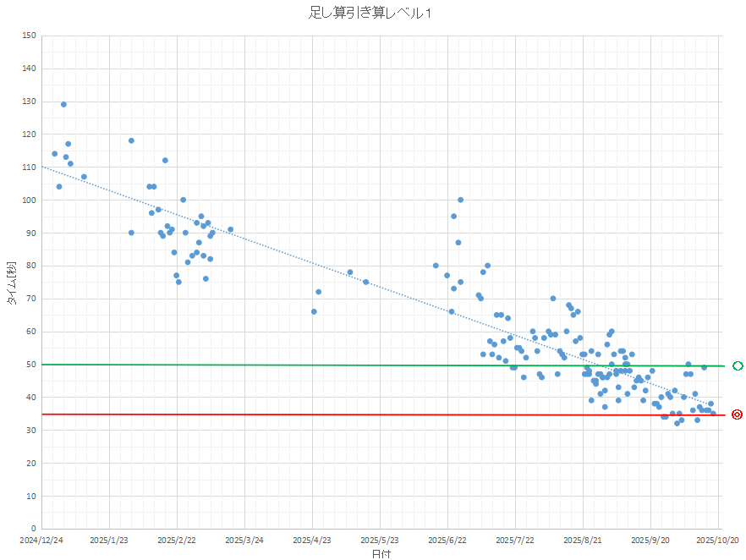This screenshot has width=746, height=560.
Task: Click the 150 label on vertical axis
Action: pyautogui.click(x=29, y=36)
